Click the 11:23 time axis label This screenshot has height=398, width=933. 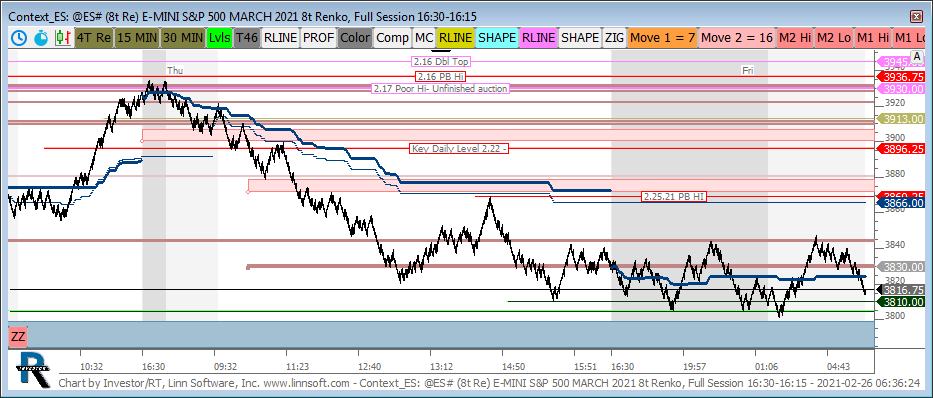(x=297, y=366)
